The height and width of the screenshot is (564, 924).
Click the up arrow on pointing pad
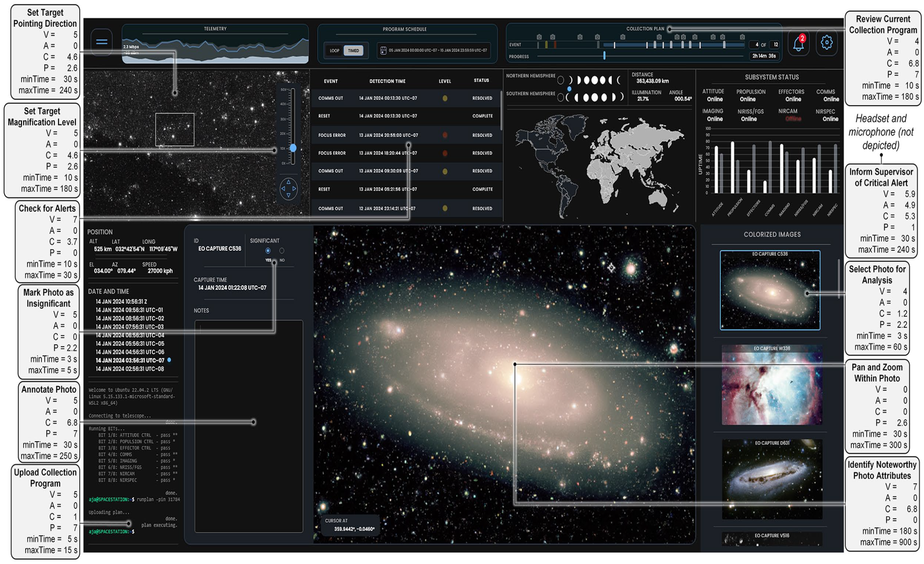point(288,181)
